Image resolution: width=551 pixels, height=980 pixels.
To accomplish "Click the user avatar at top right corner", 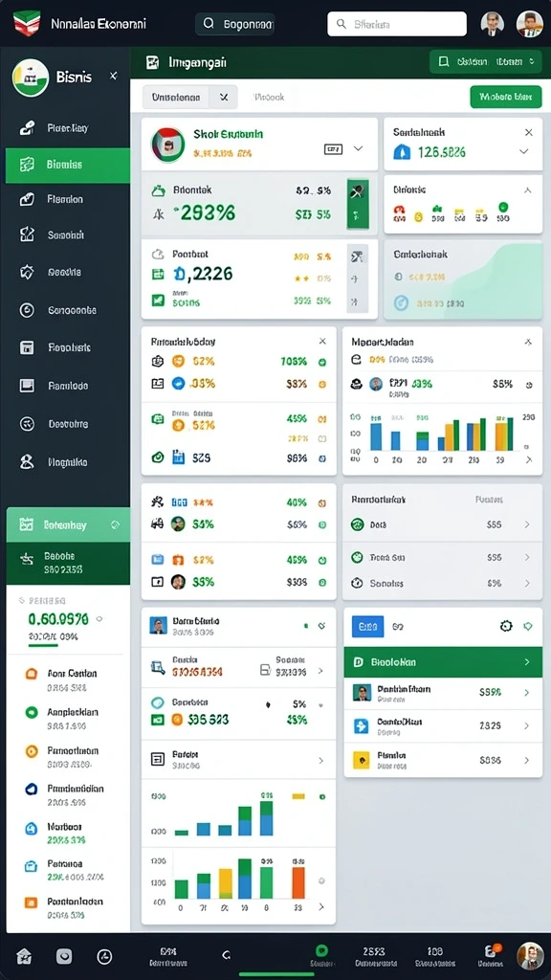I will 529,24.
